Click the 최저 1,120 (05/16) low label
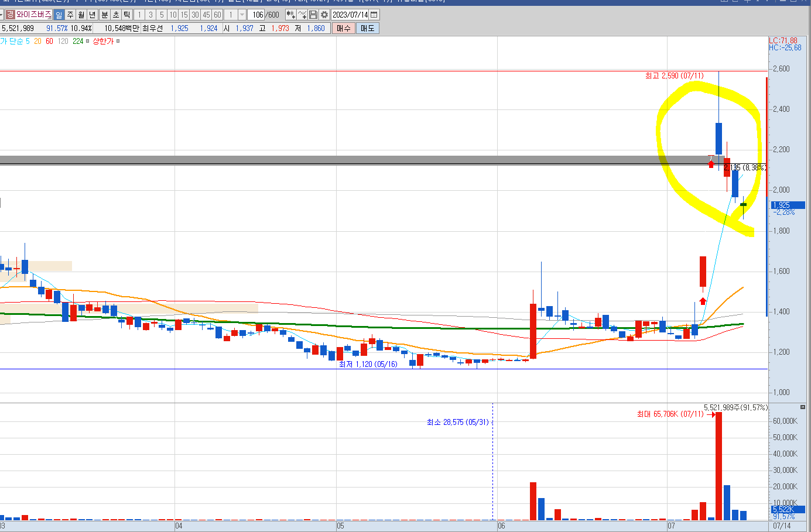 (x=368, y=364)
